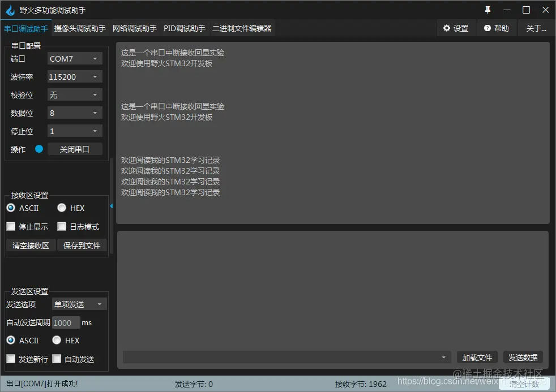Click the flame app logo
This screenshot has width=556, height=392.
[10, 10]
